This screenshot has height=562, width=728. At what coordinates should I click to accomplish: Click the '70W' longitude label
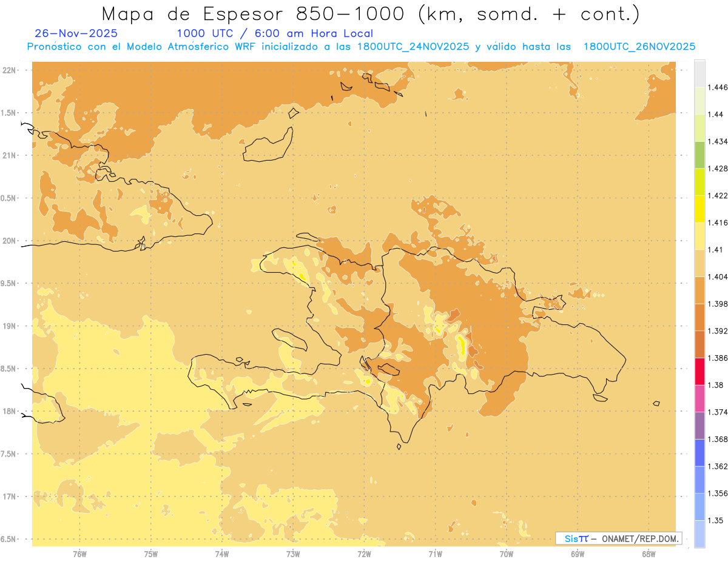tap(507, 554)
